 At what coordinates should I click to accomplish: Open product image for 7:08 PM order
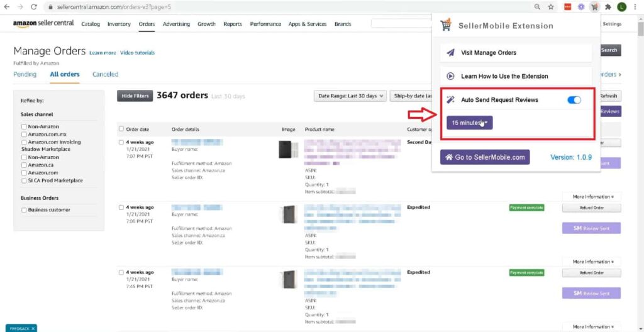coord(288,214)
